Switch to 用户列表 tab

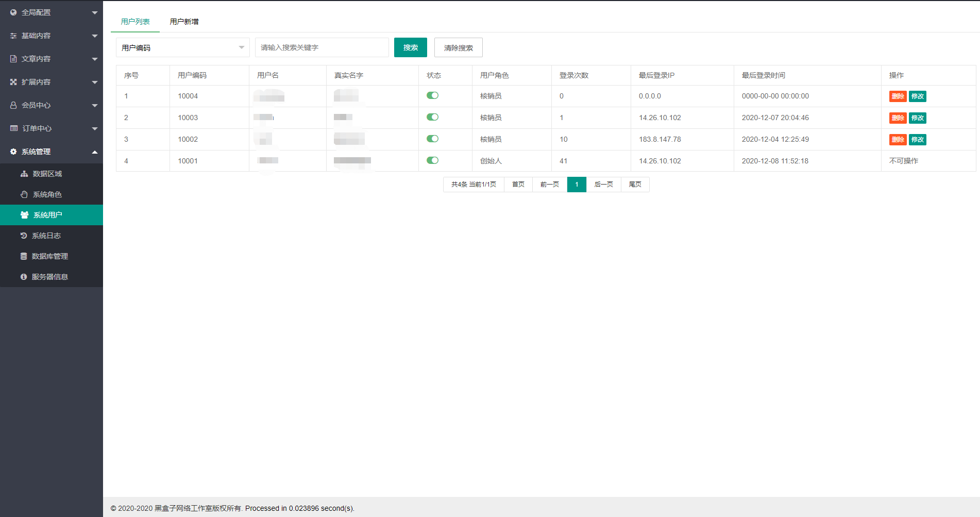coord(135,22)
